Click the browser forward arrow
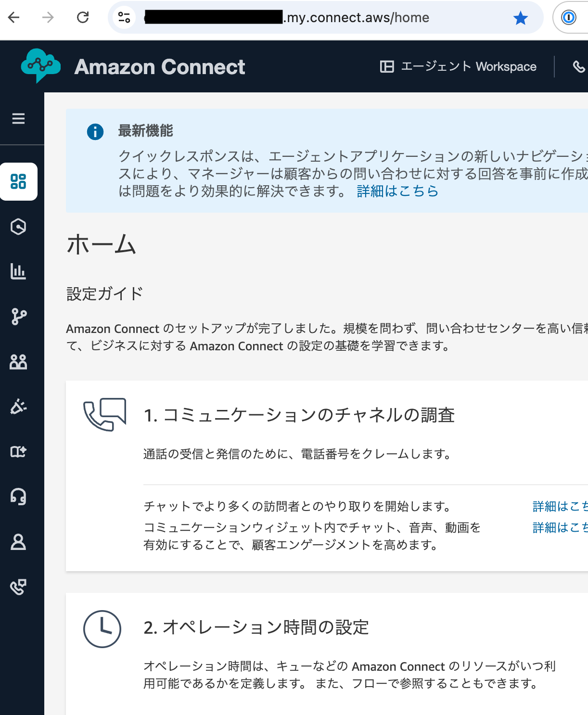 (x=48, y=18)
